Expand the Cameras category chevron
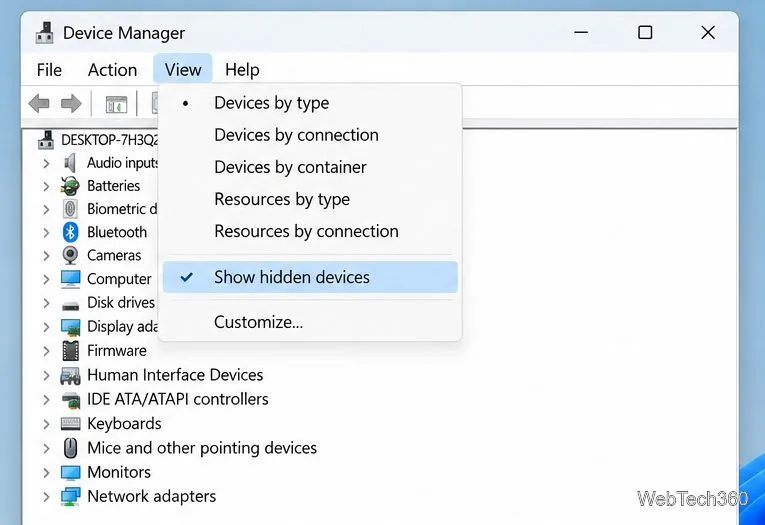Screen dimensions: 765x525 (x=46, y=256)
